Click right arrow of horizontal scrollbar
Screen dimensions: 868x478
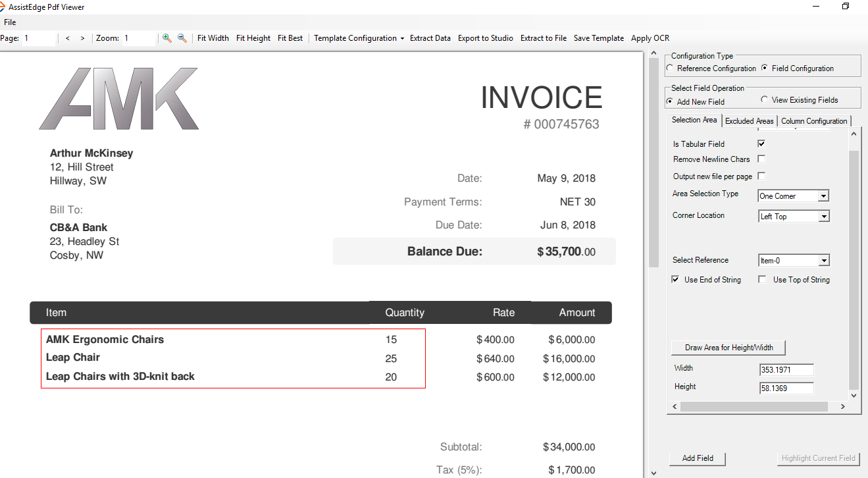(x=843, y=408)
